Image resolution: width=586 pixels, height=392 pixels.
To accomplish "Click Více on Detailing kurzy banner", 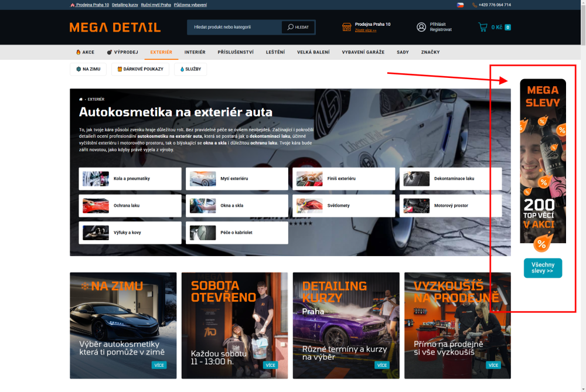I will click(x=381, y=365).
